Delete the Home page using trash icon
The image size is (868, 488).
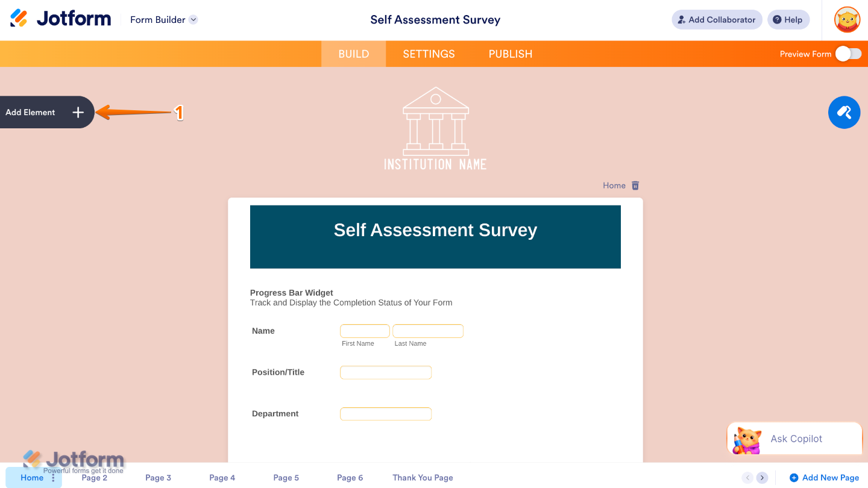pos(635,186)
